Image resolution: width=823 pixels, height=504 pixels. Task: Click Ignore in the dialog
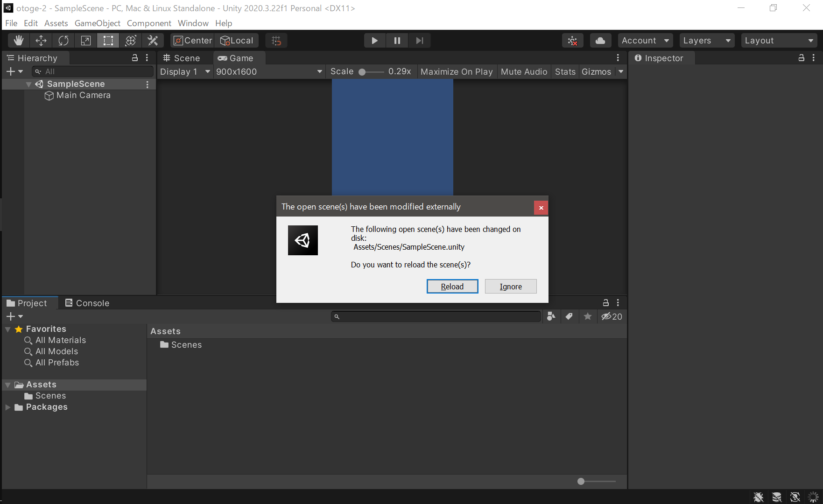click(511, 287)
